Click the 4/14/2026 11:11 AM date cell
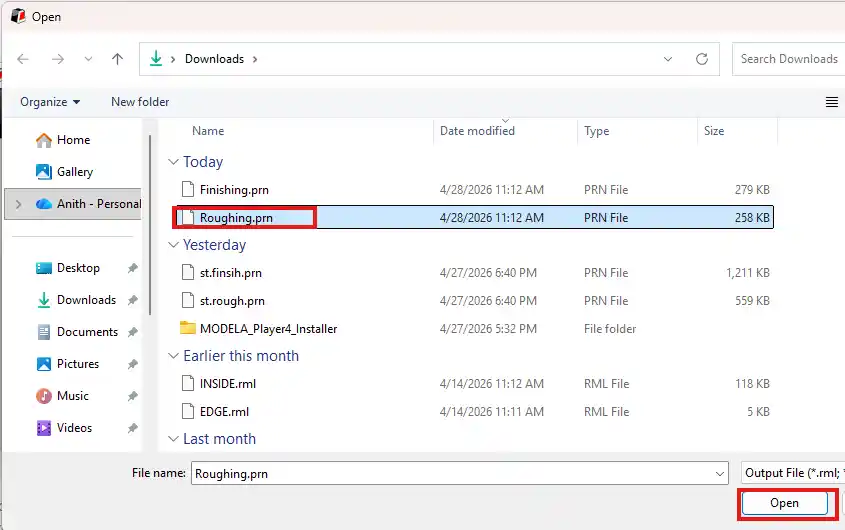The image size is (845, 530). [491, 412]
